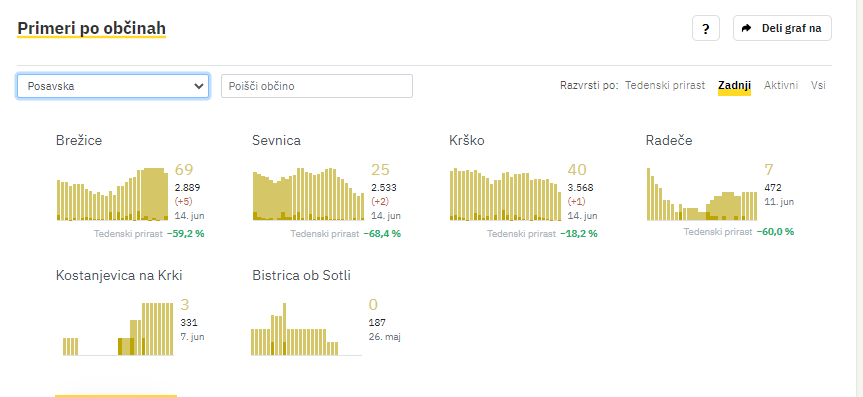
Task: Click the Primeri po občinah heading
Action: pyautogui.click(x=91, y=28)
